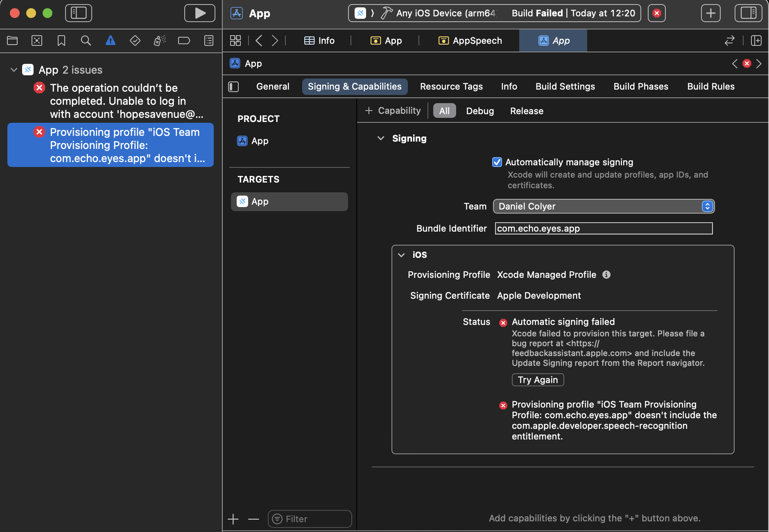Click the issue error badge in jump bar
769x532 pixels.
coord(747,63)
